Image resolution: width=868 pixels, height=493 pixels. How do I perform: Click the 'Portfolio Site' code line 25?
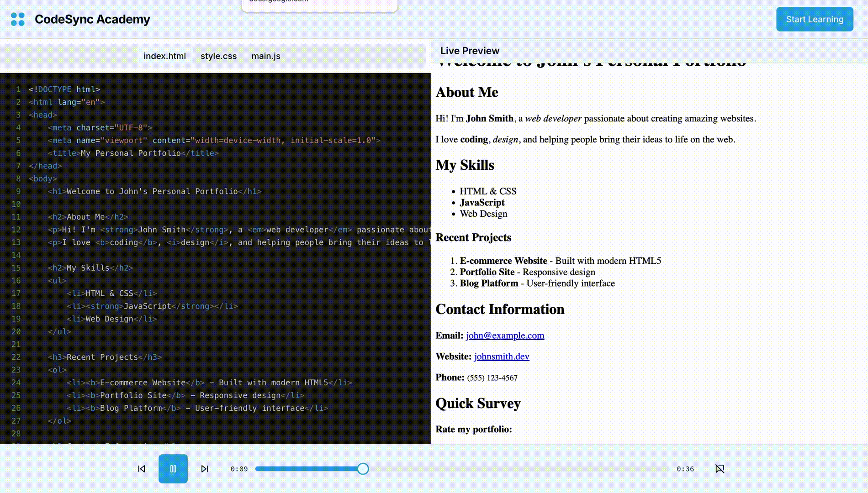[x=185, y=396]
